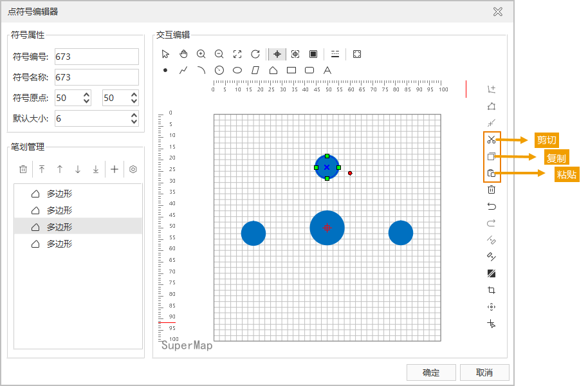The width and height of the screenshot is (588, 386).
Task: Click the plus add stroke icon
Action: (115, 169)
